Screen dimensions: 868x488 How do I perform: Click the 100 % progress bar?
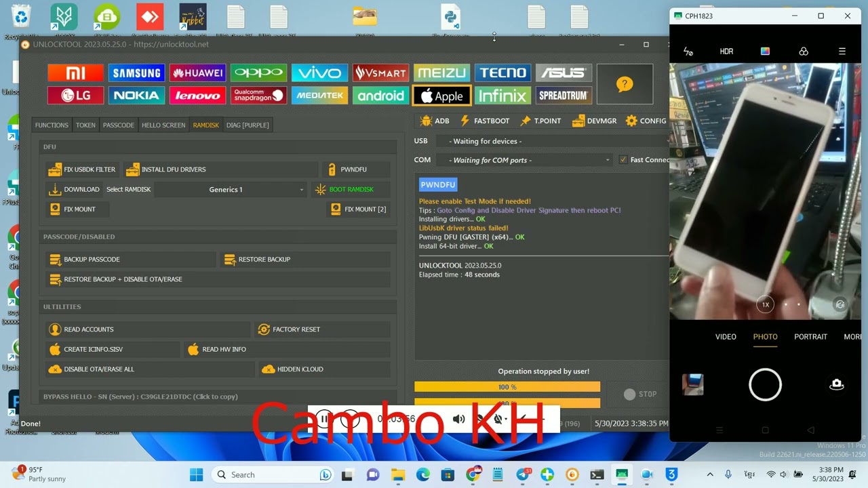[x=507, y=387]
